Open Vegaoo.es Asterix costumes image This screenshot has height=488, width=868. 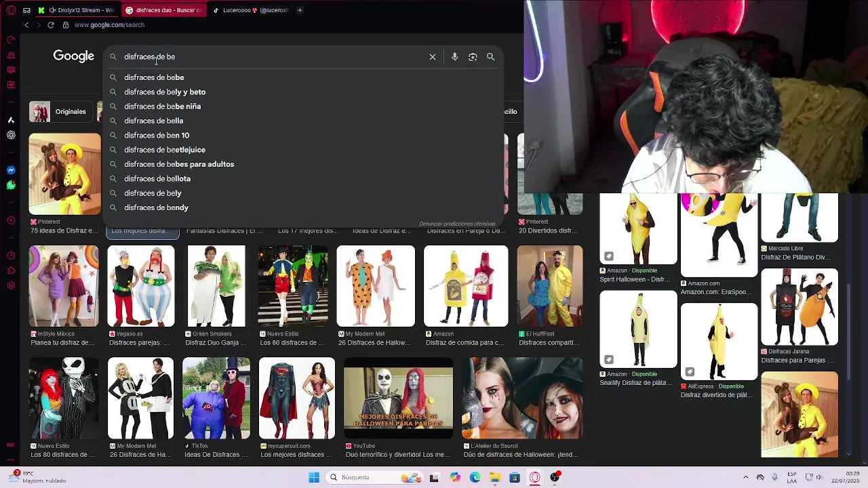pos(141,286)
